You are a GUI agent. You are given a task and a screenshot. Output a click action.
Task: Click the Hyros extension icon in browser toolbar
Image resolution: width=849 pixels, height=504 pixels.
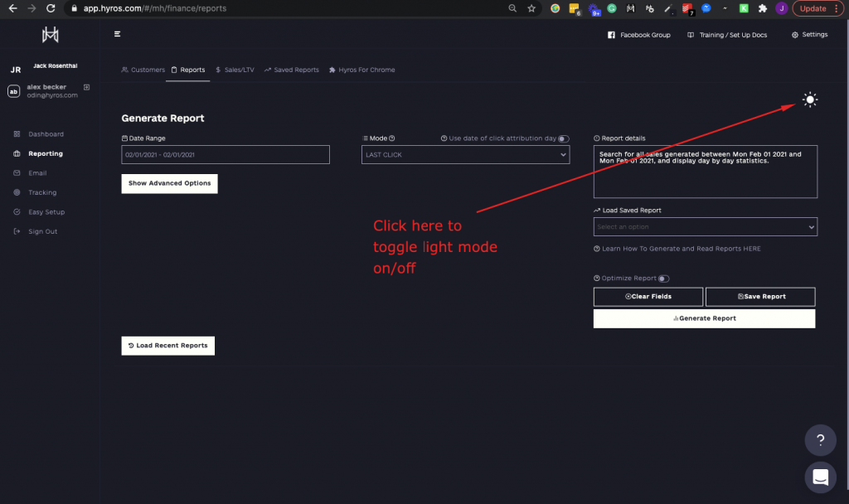point(630,8)
